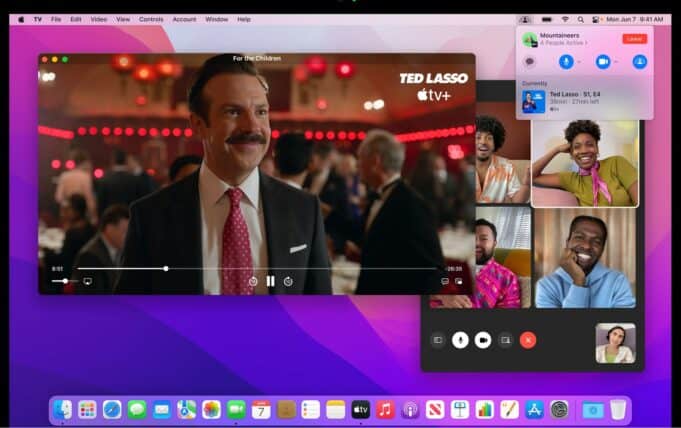The width and height of the screenshot is (681, 428).
Task: Open FaceTime from the Dock
Action: pyautogui.click(x=236, y=409)
